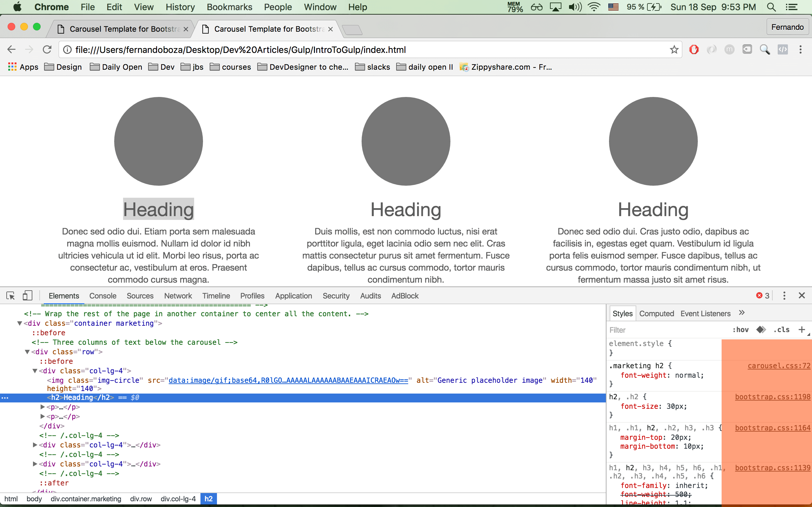Screen dimensions: 812x507
Task: Open Chrome three-dot main menu
Action: click(801, 50)
